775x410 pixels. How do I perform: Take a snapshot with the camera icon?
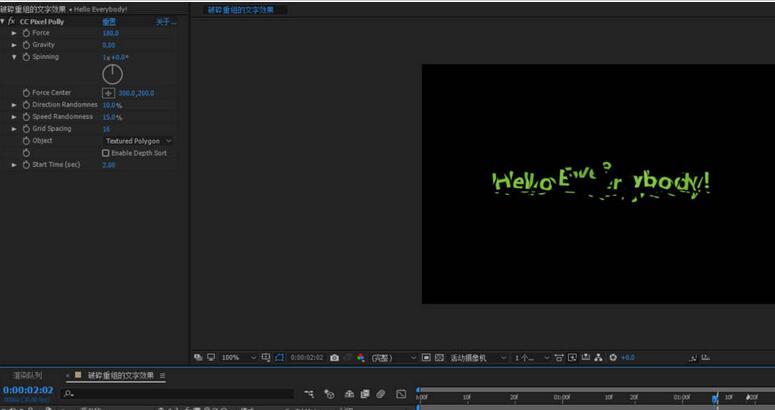pos(334,357)
